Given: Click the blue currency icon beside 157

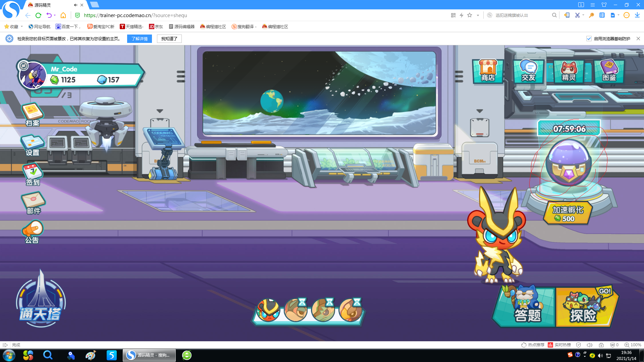Looking at the screenshot, I should [x=102, y=80].
